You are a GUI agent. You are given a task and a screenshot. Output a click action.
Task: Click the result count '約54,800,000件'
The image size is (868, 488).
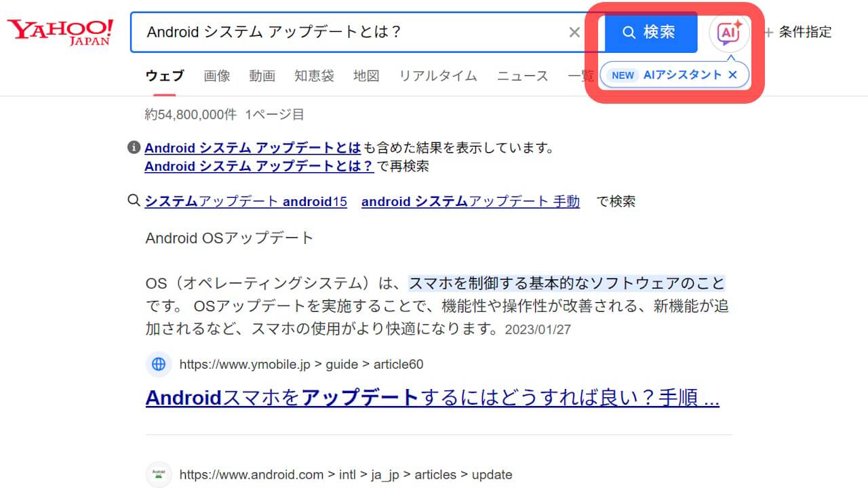pyautogui.click(x=191, y=115)
